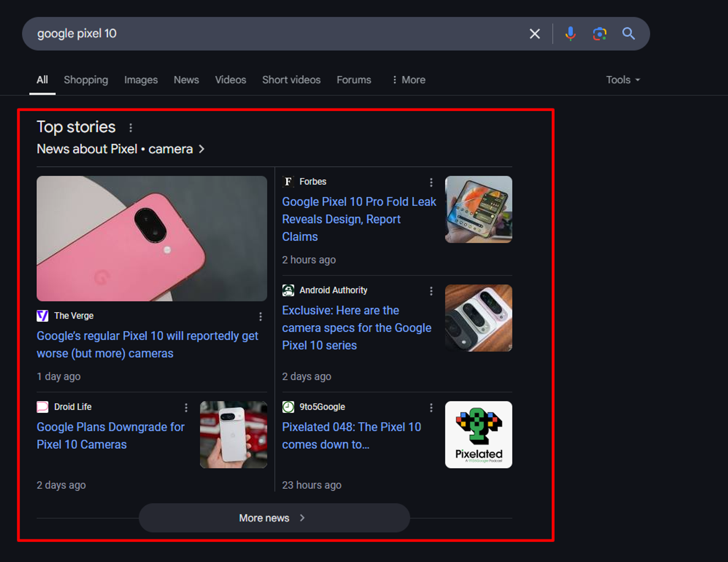Open the Tools dropdown
This screenshot has width=728, height=562.
[x=623, y=80]
